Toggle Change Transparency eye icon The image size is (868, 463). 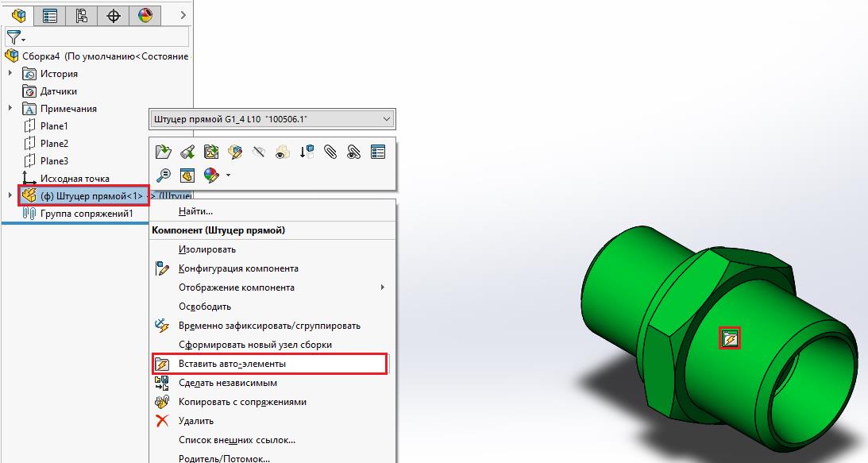click(283, 152)
